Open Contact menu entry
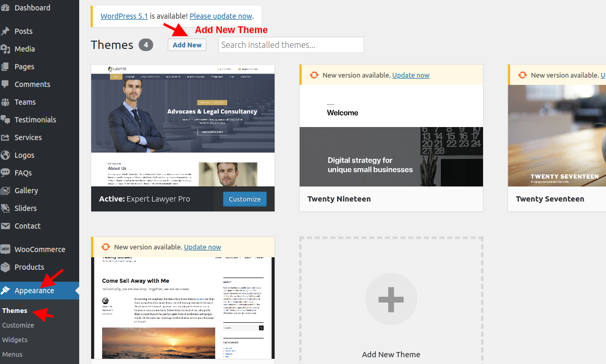The width and height of the screenshot is (606, 364). (x=28, y=226)
